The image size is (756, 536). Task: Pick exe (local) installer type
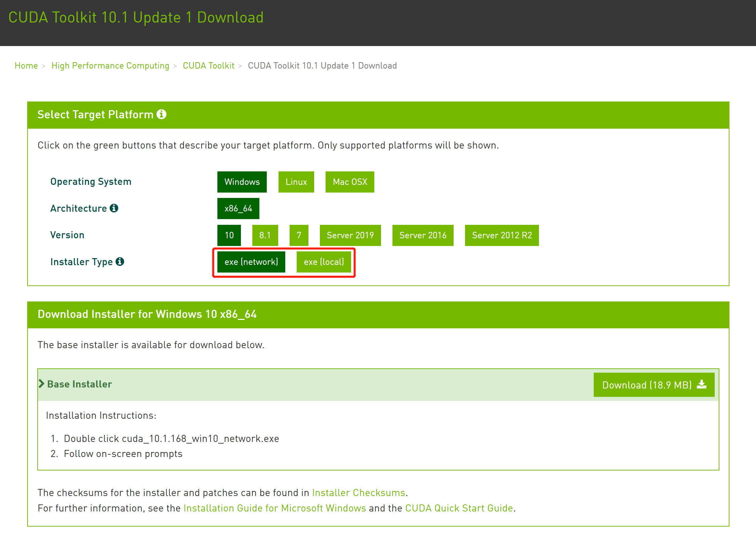324,262
